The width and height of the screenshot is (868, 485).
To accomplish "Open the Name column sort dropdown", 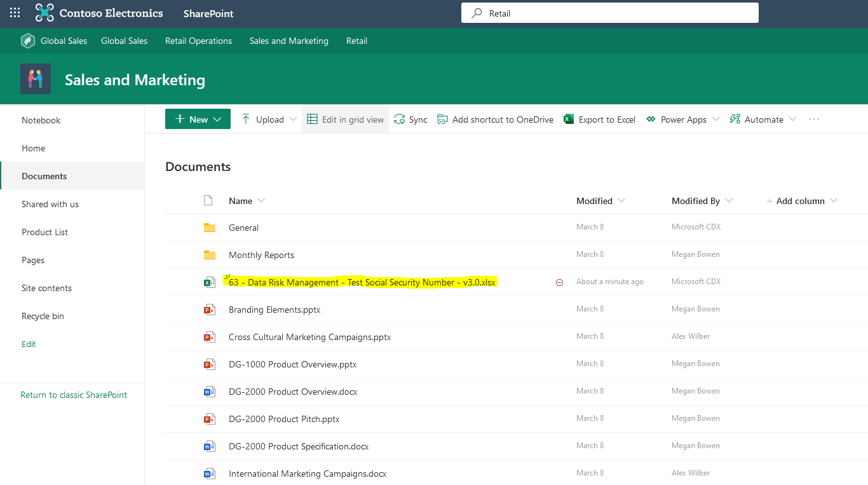I will (x=261, y=201).
